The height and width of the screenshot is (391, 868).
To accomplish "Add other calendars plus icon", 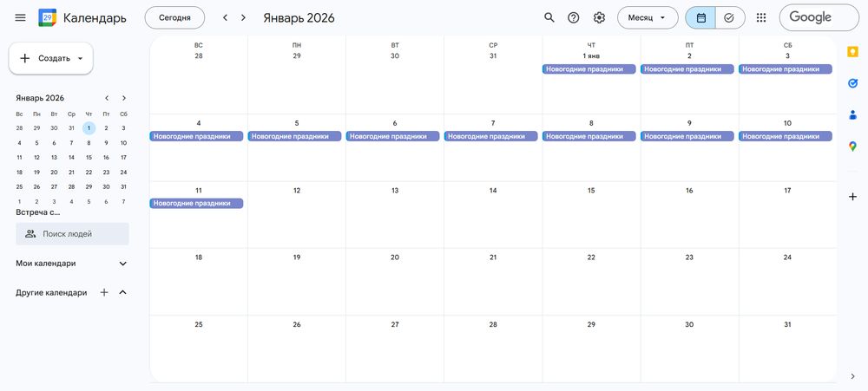I will (x=104, y=292).
